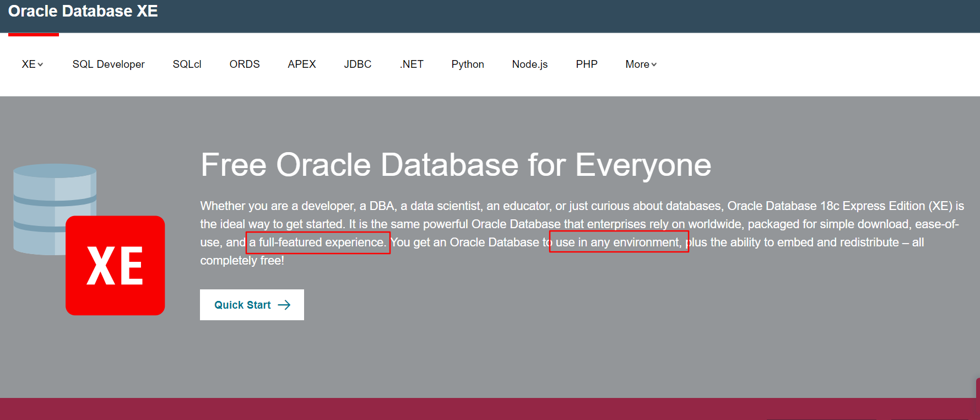Click the 'use in any environment,' text
Screen dimensions: 980x420
tap(619, 243)
